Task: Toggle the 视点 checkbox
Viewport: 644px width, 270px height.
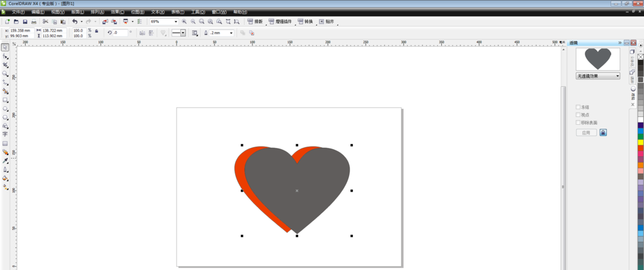Action: point(578,114)
